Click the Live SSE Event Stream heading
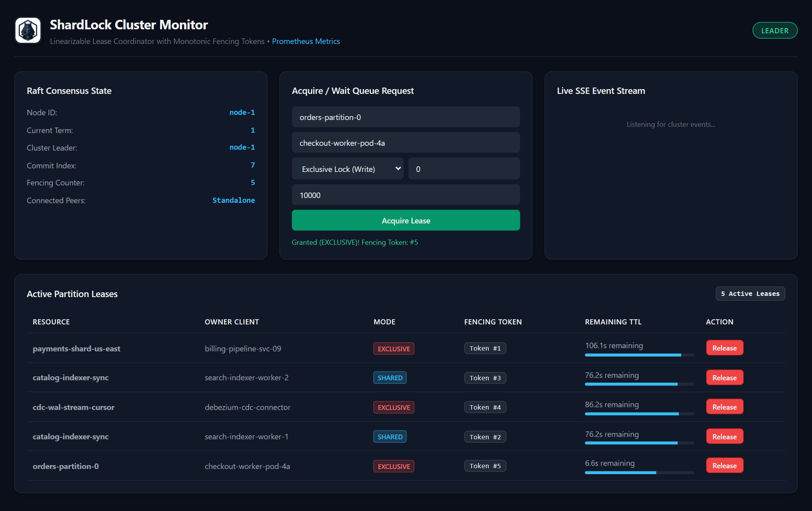812x511 pixels. point(601,91)
